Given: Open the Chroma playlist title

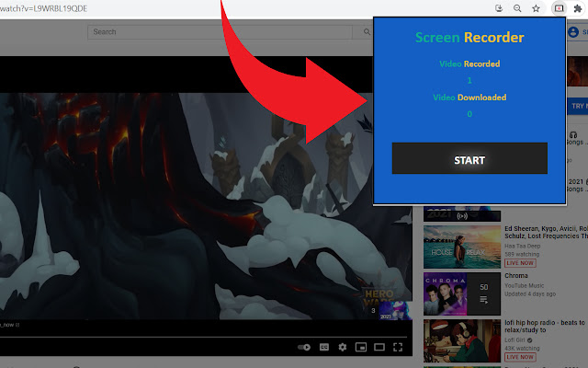Looking at the screenshot, I should (516, 276).
